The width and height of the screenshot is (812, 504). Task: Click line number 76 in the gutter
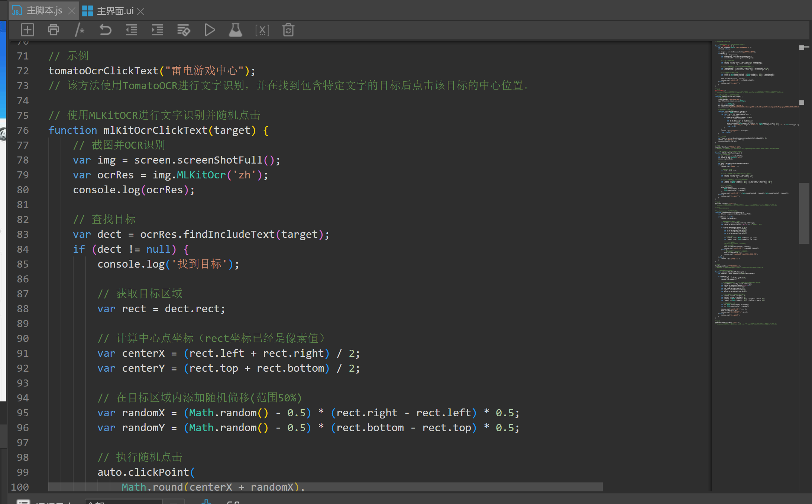pos(23,130)
